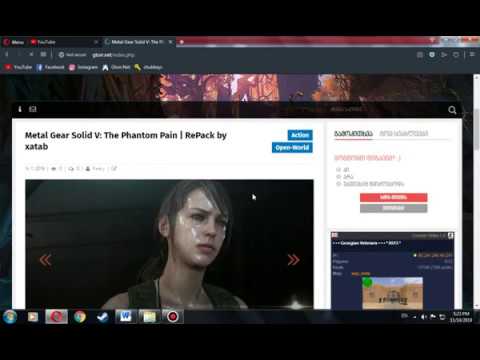The height and width of the screenshot is (360, 480).
Task: Open the fourth bookmark with white arrow icon
Action: (116, 67)
